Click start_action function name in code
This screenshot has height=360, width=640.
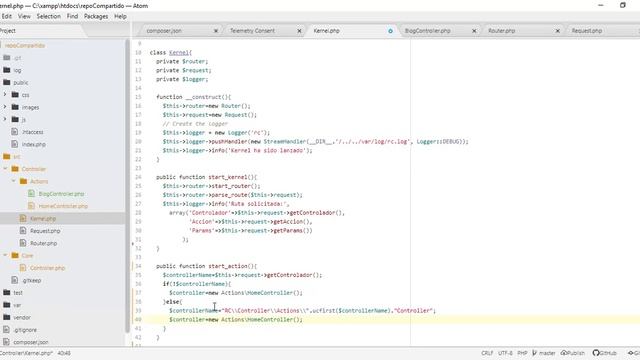click(x=228, y=266)
